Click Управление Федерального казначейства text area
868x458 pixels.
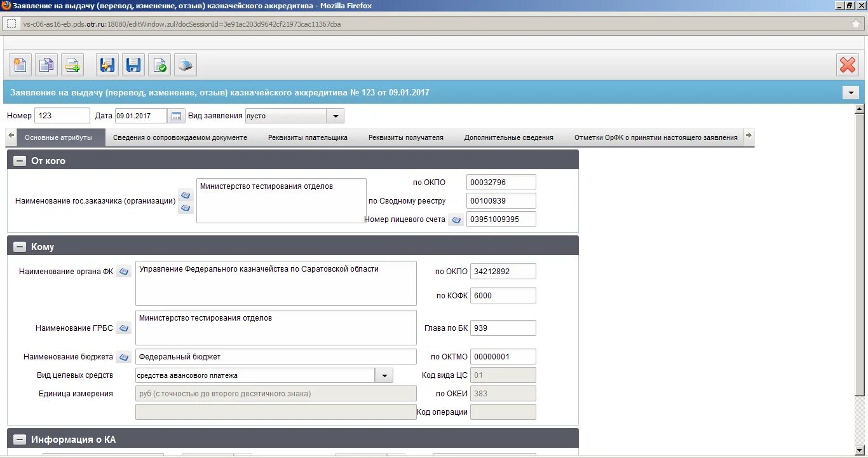click(x=276, y=283)
